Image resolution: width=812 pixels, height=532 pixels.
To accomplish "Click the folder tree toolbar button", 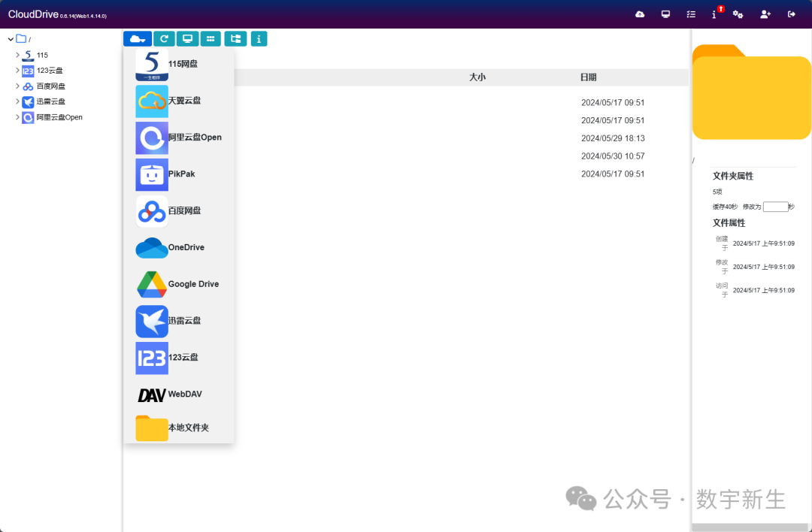I will click(235, 39).
